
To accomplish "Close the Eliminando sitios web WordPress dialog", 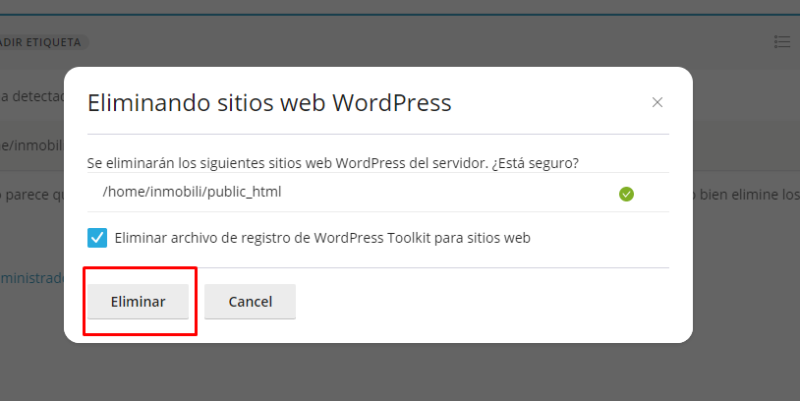I will [x=657, y=103].
